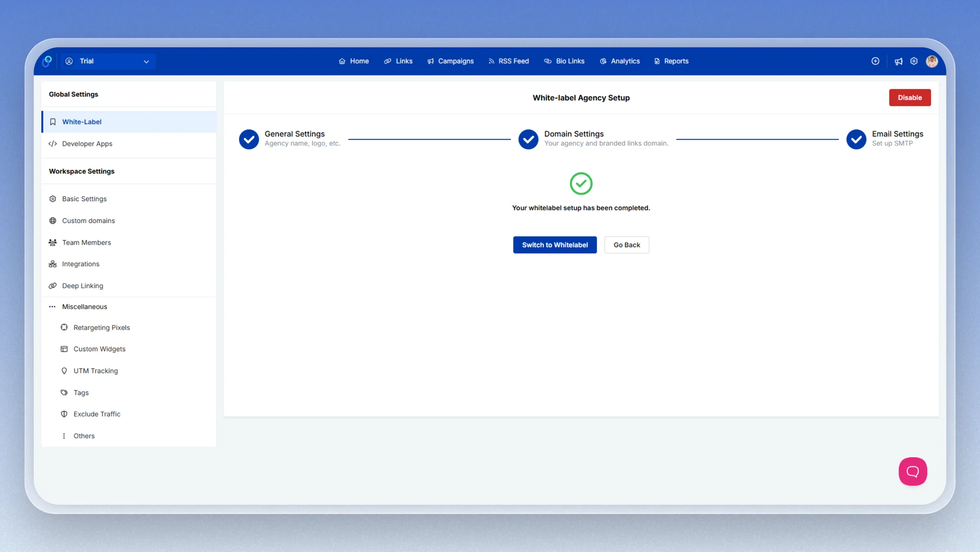Screen dimensions: 980x552
Task: Open the Analytics nav item
Action: (620, 61)
